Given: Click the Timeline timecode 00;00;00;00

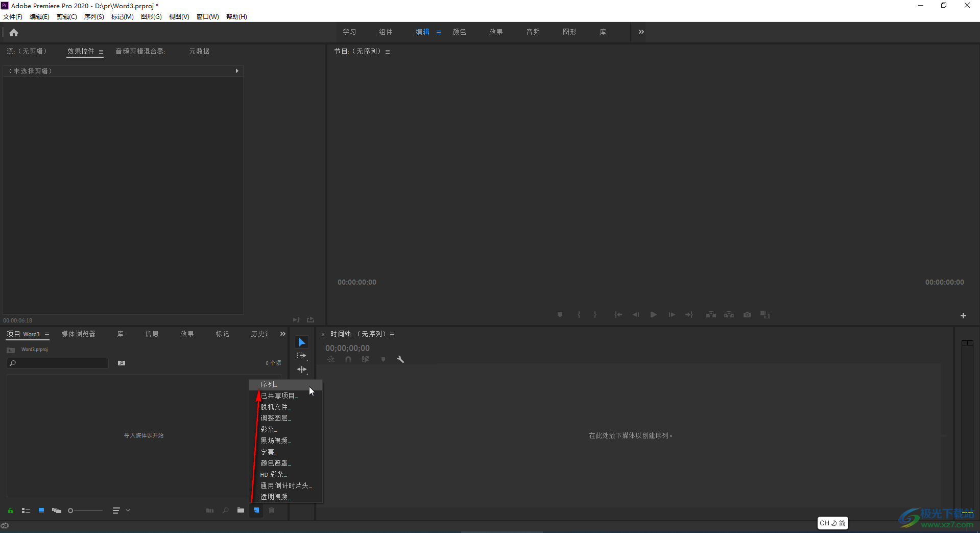Looking at the screenshot, I should click(348, 349).
